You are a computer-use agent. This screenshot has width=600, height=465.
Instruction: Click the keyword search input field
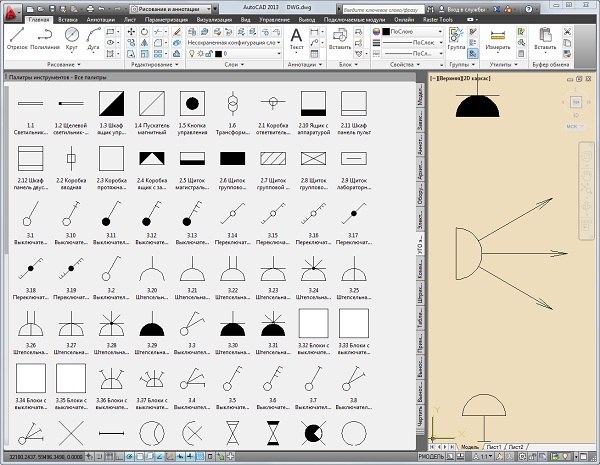pos(383,7)
